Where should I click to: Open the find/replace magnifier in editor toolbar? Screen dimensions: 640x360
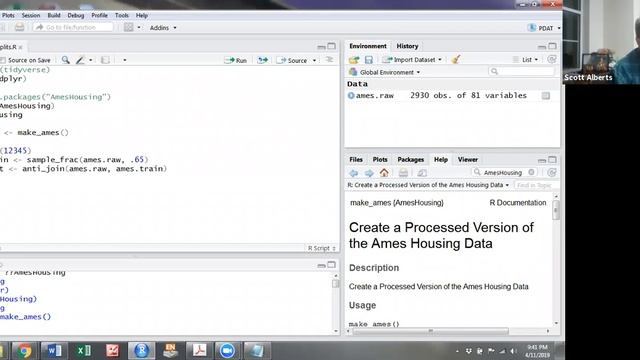point(65,60)
